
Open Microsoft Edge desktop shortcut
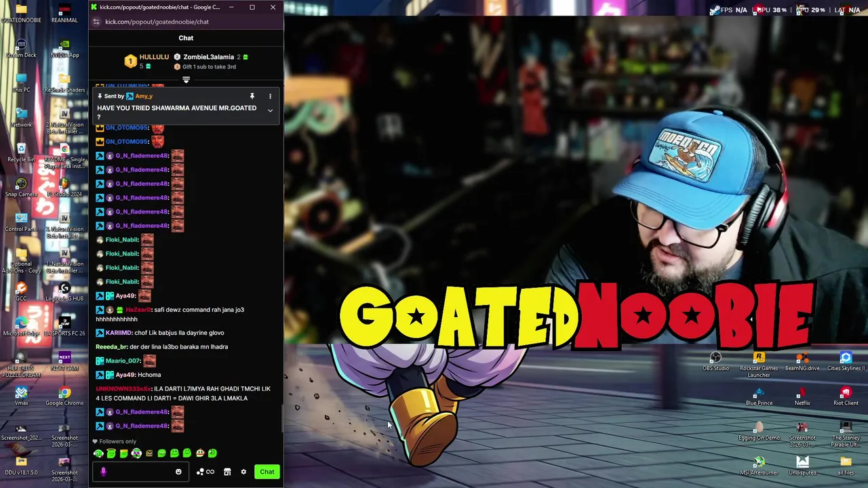(x=21, y=326)
